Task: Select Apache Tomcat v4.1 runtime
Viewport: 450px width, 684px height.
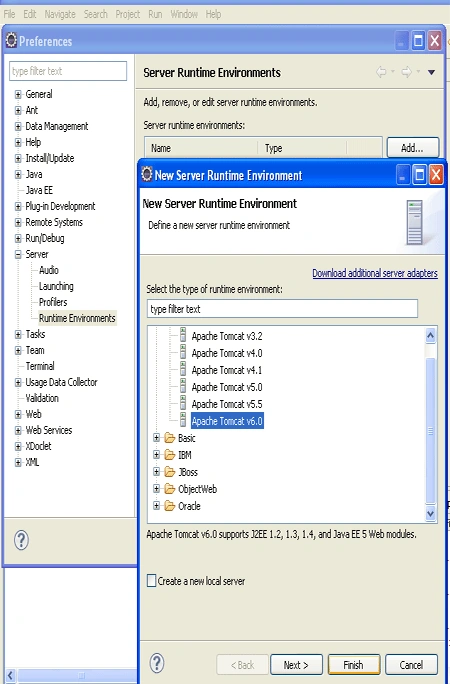Action: pyautogui.click(x=227, y=370)
